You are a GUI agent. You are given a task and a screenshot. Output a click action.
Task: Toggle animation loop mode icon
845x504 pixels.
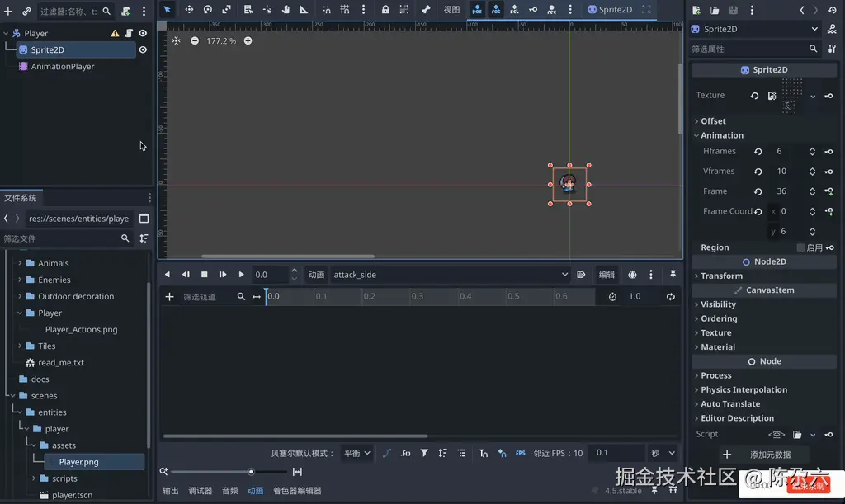(670, 297)
